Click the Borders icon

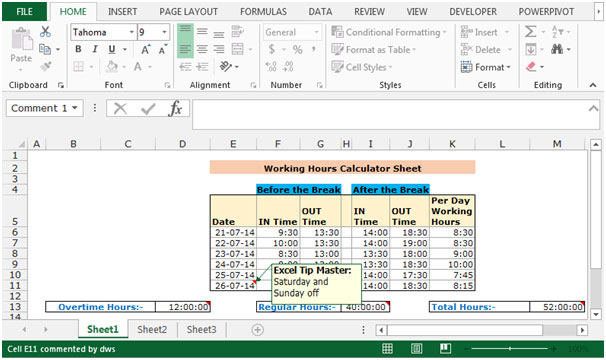click(x=78, y=67)
